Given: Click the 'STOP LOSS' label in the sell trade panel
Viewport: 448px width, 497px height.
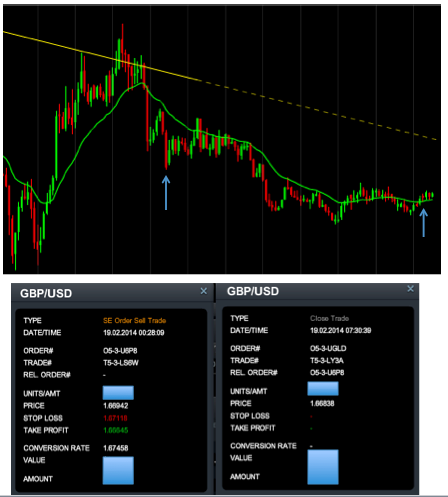Looking at the screenshot, I should (43, 418).
